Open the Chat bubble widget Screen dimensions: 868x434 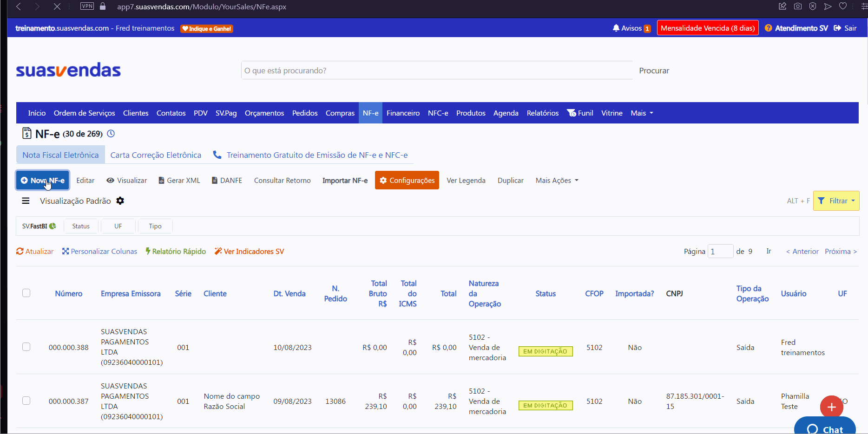825,426
